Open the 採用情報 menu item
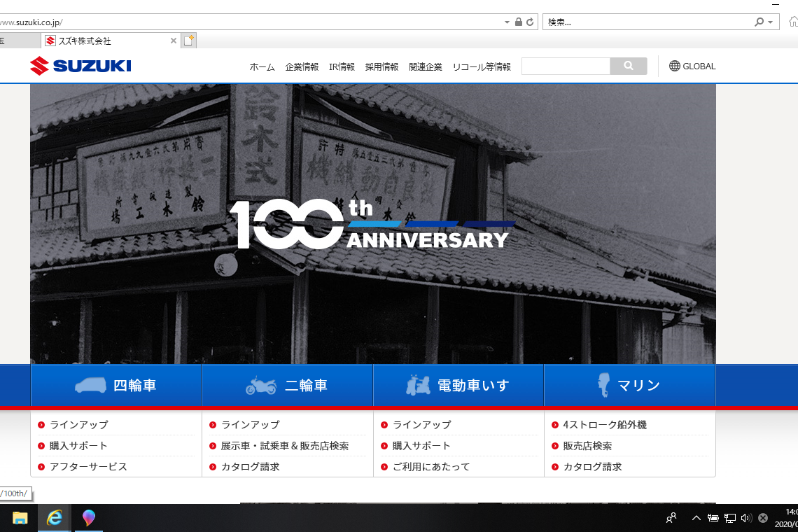The image size is (798, 532). coord(381,66)
